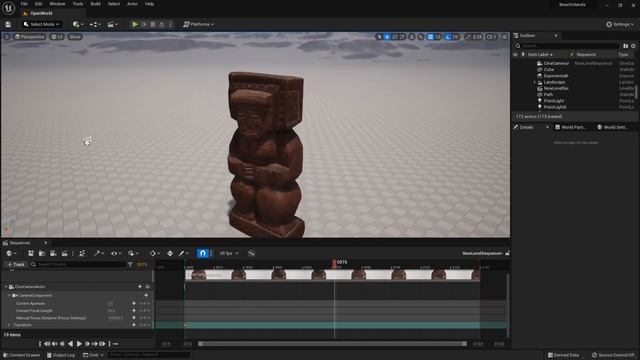Open viewport options hamburger menu
The width and height of the screenshot is (640, 360).
pos(7,37)
